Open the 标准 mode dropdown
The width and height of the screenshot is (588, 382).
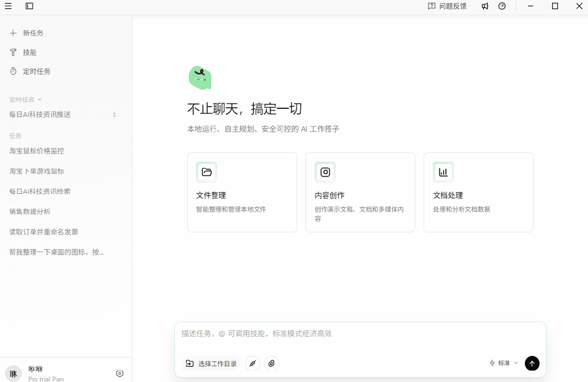pos(503,363)
